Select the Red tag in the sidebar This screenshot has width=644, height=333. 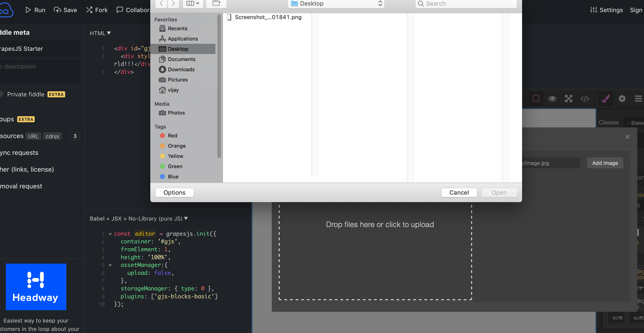pyautogui.click(x=172, y=136)
